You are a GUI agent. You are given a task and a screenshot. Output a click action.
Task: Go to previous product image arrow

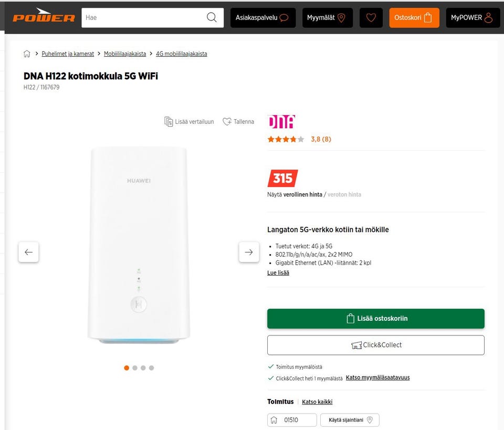tap(28, 252)
